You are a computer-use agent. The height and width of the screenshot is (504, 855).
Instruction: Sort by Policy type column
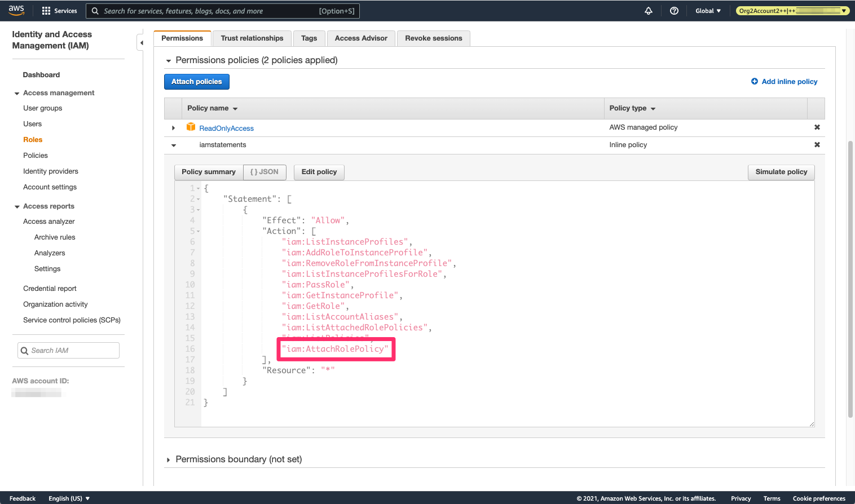[x=632, y=108]
